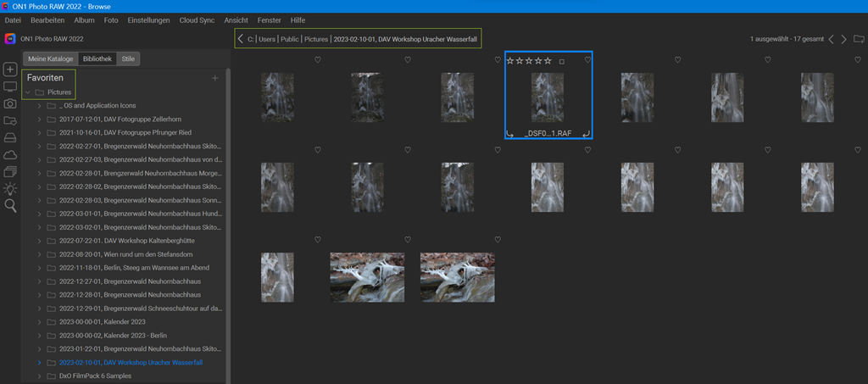Click the magnifying glass search icon

click(x=10, y=205)
